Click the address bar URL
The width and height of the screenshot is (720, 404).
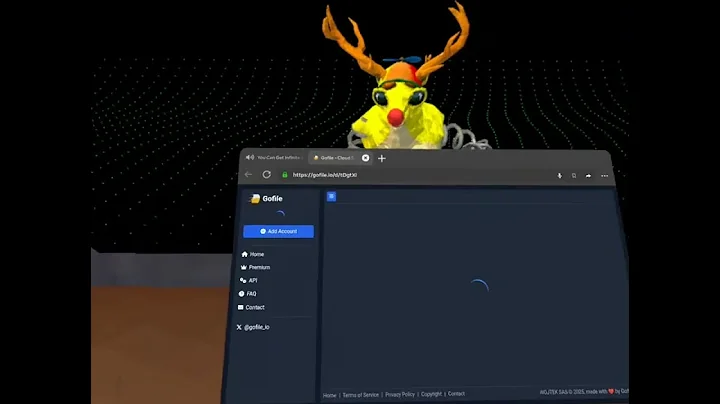tap(325, 175)
